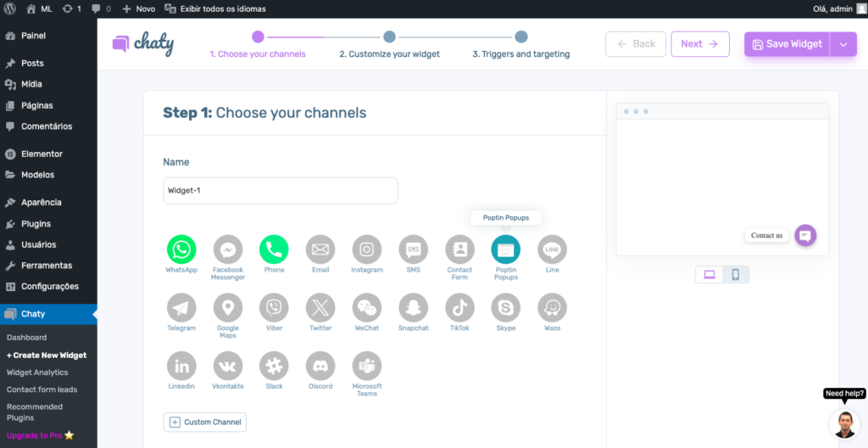Image resolution: width=868 pixels, height=448 pixels.
Task: Select the Poptin Popups channel icon
Action: (506, 249)
